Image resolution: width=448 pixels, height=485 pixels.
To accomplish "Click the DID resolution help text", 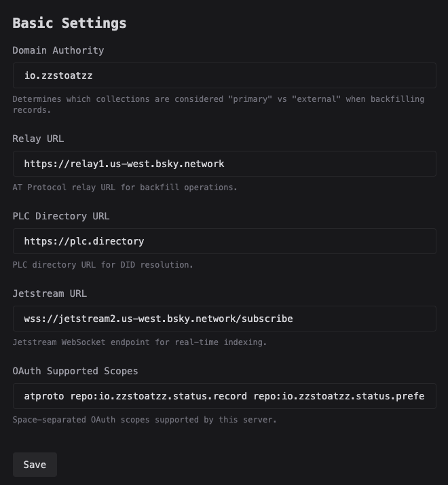I will point(103,265).
